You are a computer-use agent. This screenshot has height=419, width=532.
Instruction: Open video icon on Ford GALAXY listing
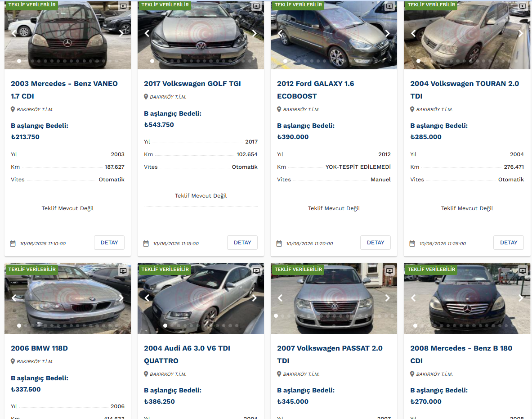(389, 6)
